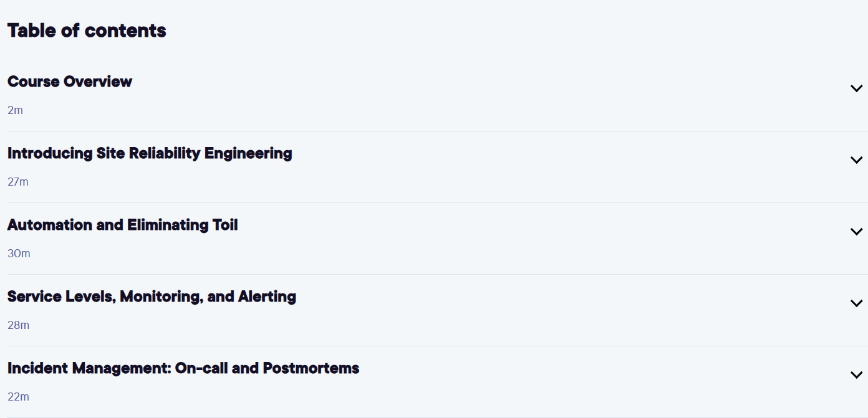
Task: Select Automation and Eliminating Toil heading
Action: tap(123, 225)
